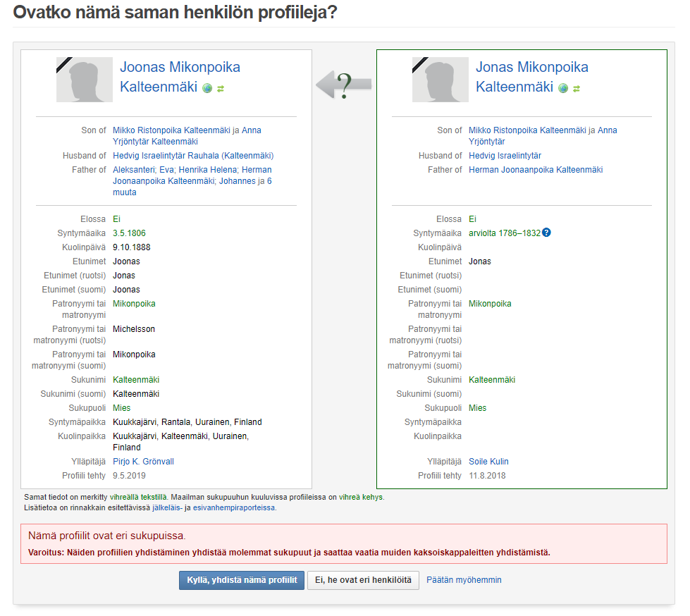
Task: Click Kyllä, yhdistä nämä profiilit button
Action: pyautogui.click(x=242, y=580)
